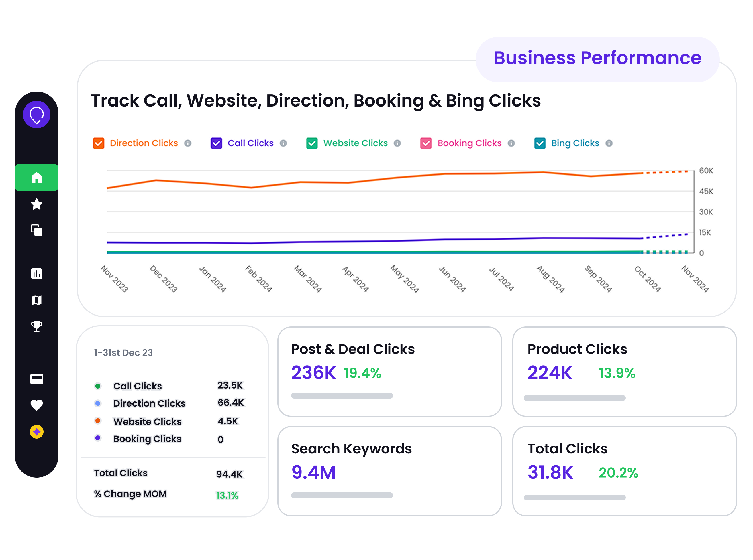This screenshot has height=560, width=753.
Task: Click the Booking Clicks row value 0
Action: 220,440
